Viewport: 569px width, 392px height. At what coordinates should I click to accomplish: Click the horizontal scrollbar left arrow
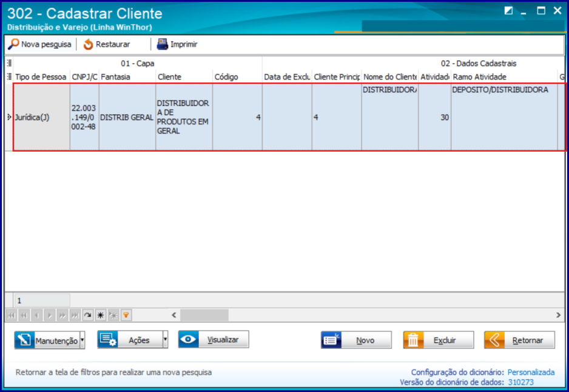pyautogui.click(x=174, y=315)
